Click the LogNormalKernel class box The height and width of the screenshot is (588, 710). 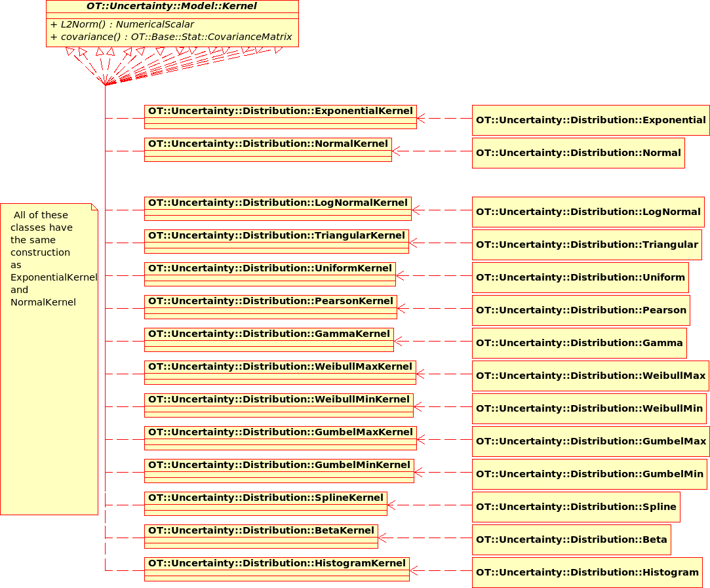click(x=277, y=203)
